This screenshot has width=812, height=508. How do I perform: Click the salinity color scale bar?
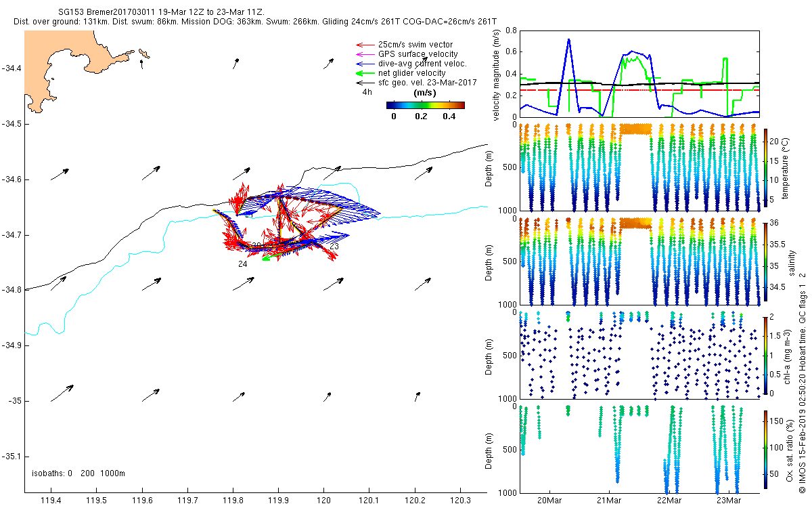[766, 261]
